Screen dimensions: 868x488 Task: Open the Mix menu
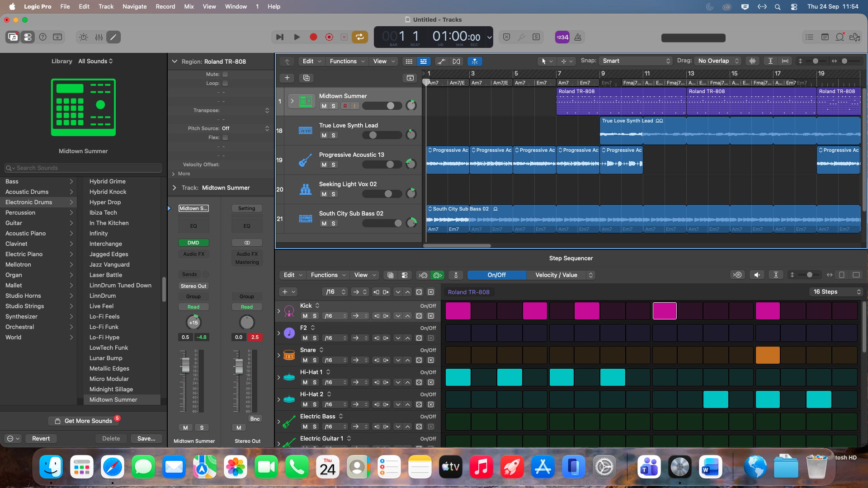189,6
